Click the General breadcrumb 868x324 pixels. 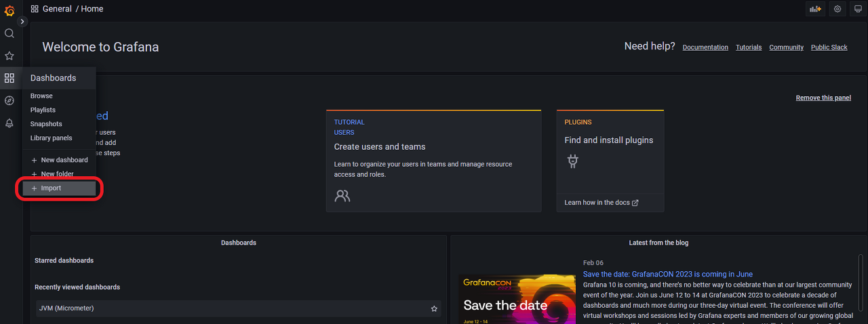coord(57,9)
